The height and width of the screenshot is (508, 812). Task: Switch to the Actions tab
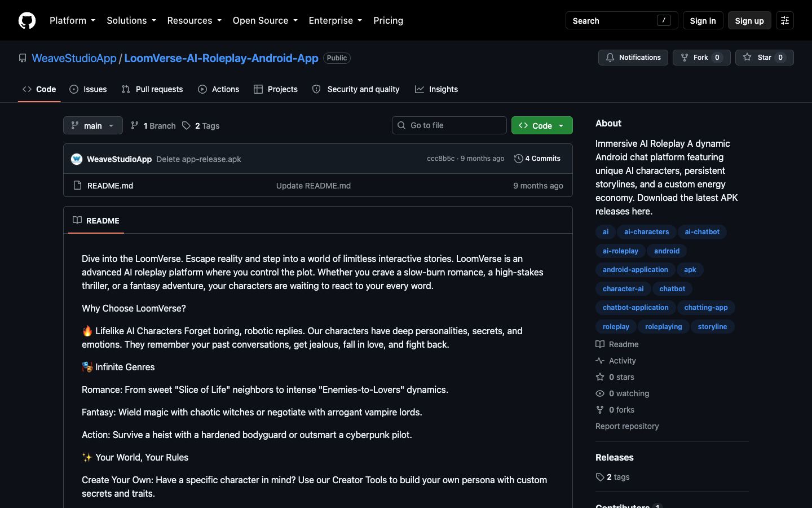coord(218,89)
